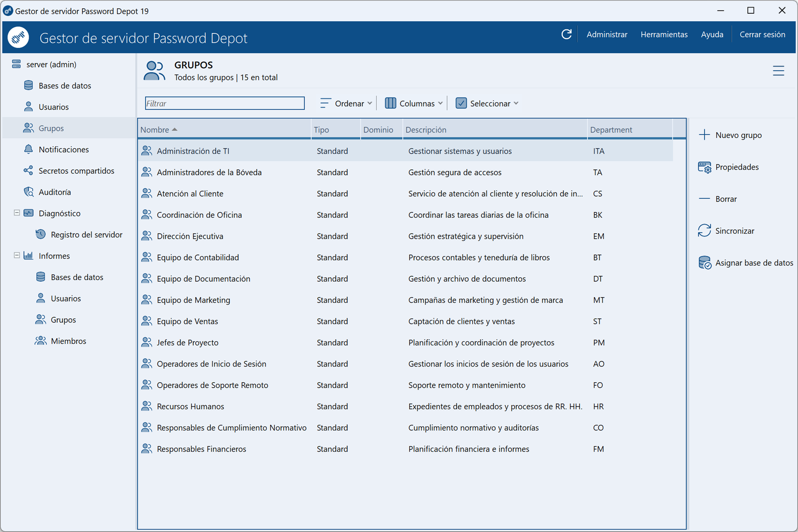Click the Seleccionar checkmark icon
The height and width of the screenshot is (532, 798).
461,103
